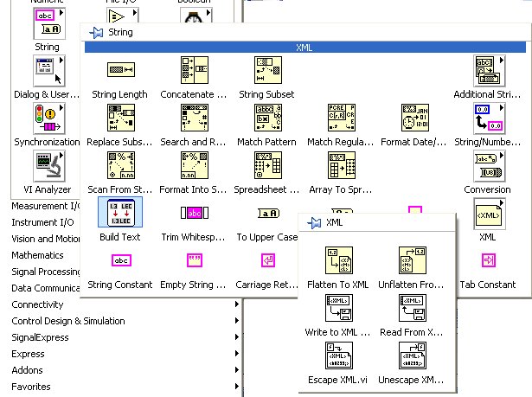Select the Match Pattern function

[268, 118]
